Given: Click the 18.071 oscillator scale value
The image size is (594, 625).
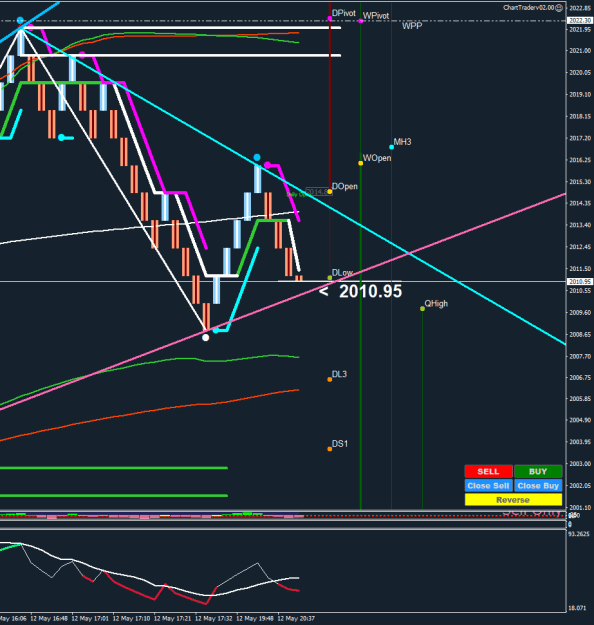Looking at the screenshot, I should [577, 608].
